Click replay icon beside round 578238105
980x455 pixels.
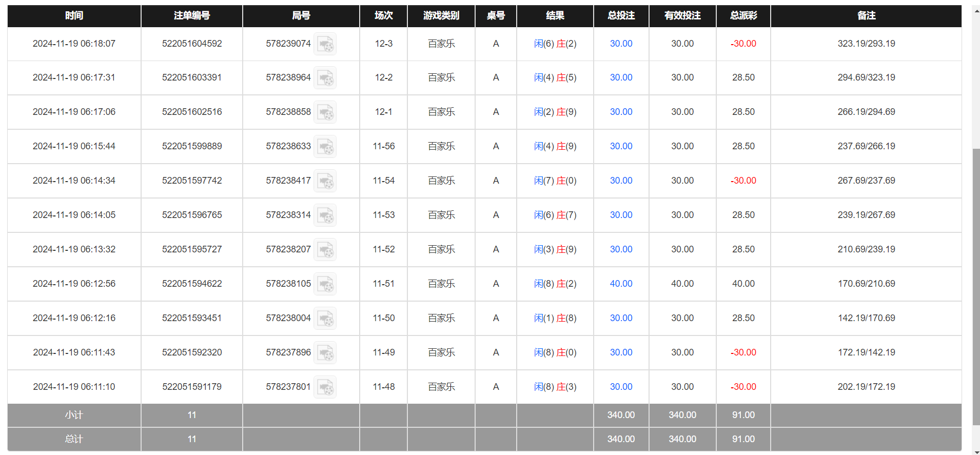coord(325,284)
